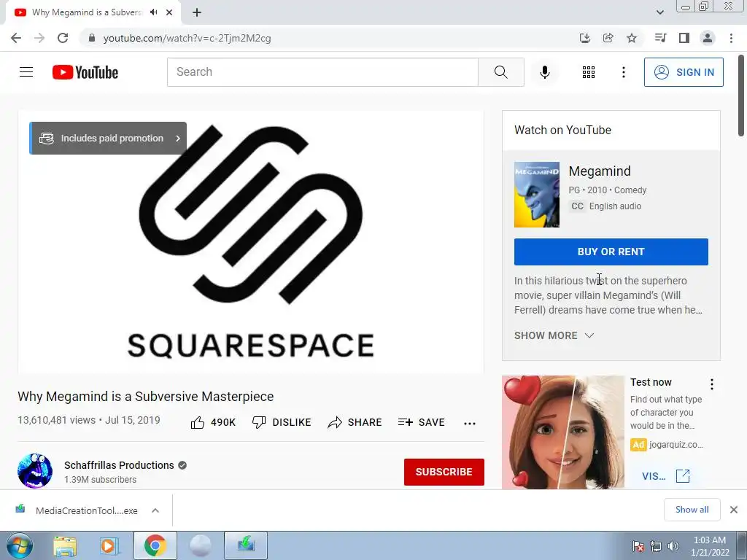Reload the page with refresh icon
The height and width of the screenshot is (560, 747).
tap(63, 38)
